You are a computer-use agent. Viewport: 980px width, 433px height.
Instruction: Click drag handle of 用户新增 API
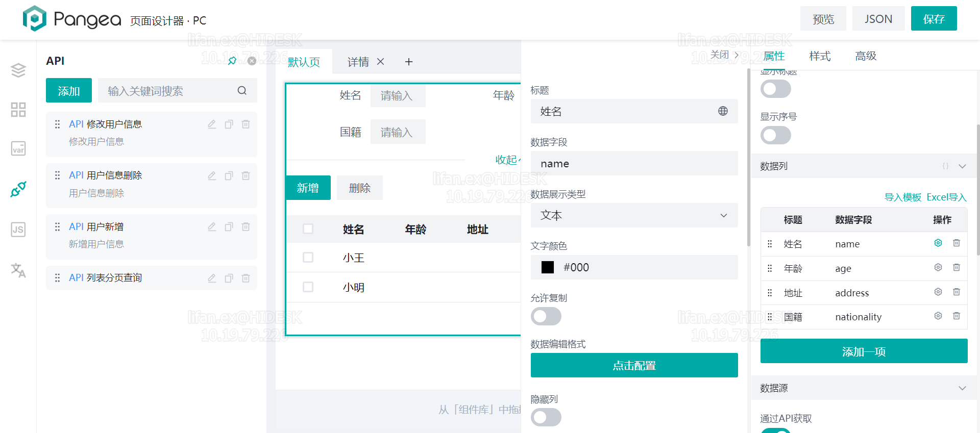click(x=57, y=226)
